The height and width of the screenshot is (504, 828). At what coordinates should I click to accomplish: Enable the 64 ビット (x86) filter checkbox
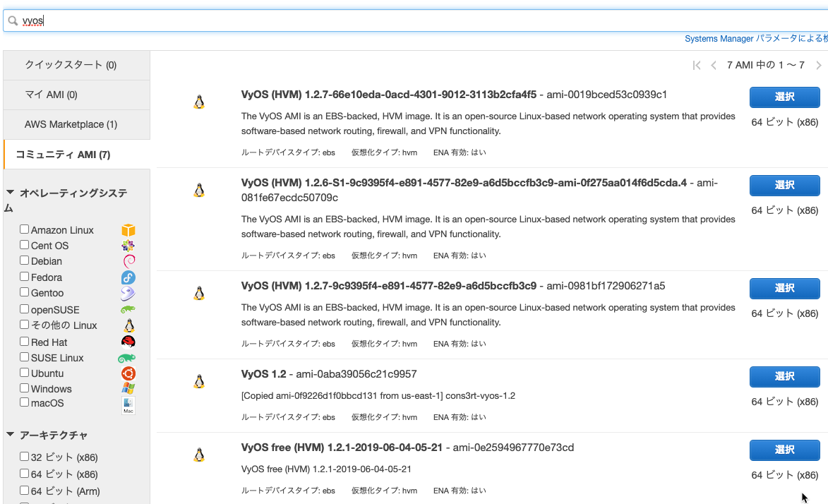[x=24, y=474]
